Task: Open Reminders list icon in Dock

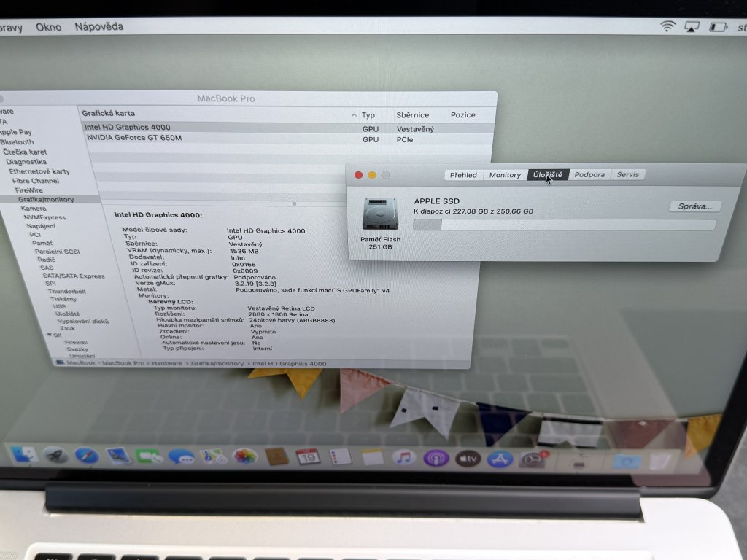Action: (x=340, y=457)
